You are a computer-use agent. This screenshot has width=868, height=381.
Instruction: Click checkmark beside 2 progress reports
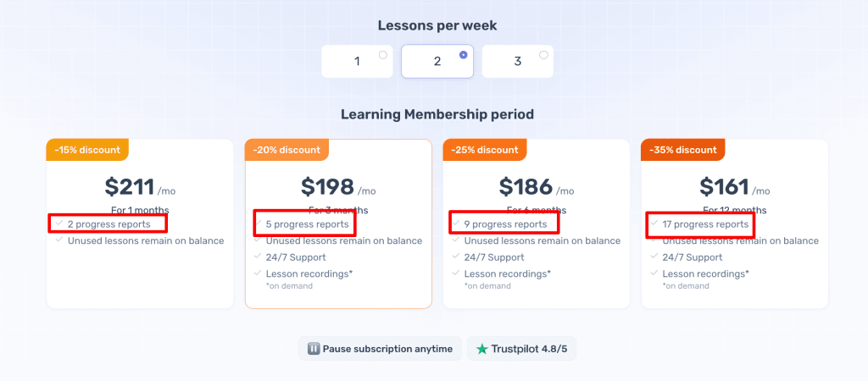(59, 224)
